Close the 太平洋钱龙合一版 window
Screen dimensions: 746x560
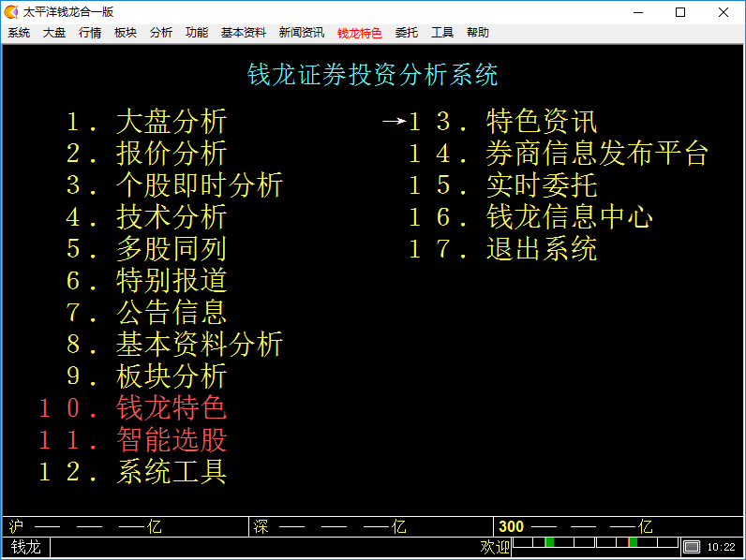pyautogui.click(x=724, y=12)
